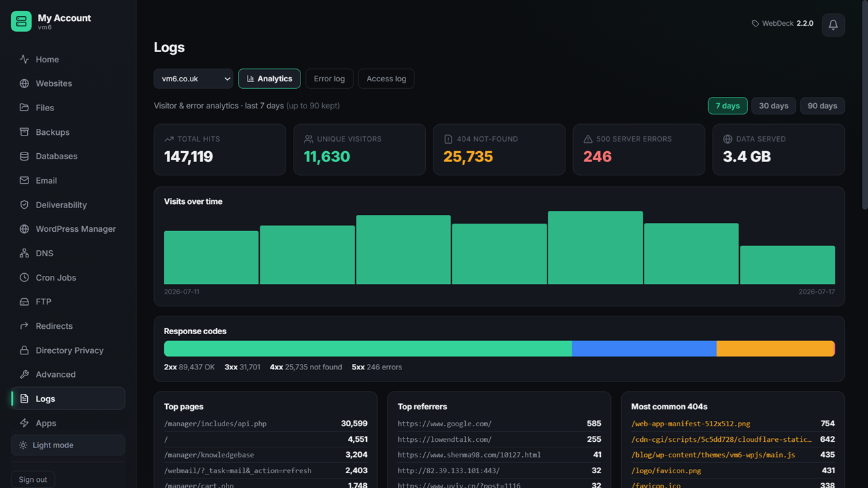
Task: Click the WebDeck version tag icon
Action: tap(755, 24)
